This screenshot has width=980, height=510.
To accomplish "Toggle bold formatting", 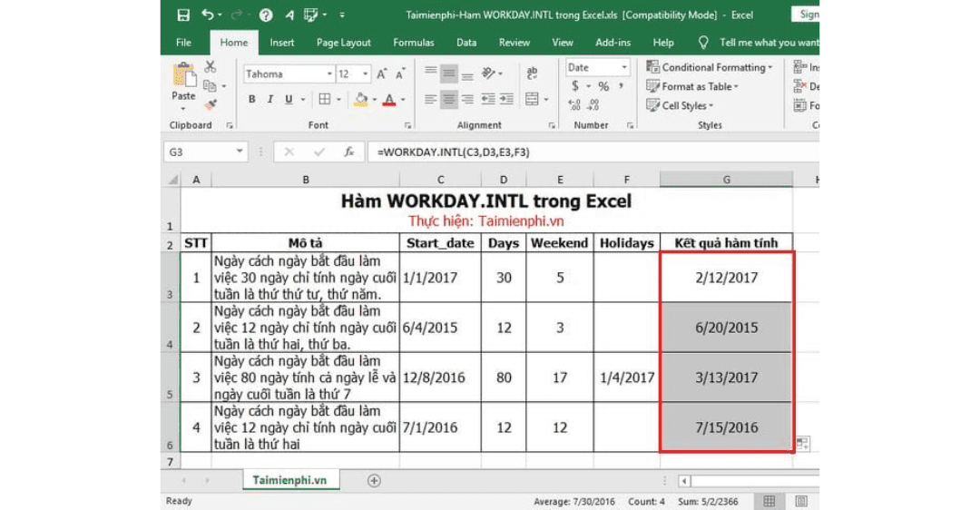I will pos(252,100).
